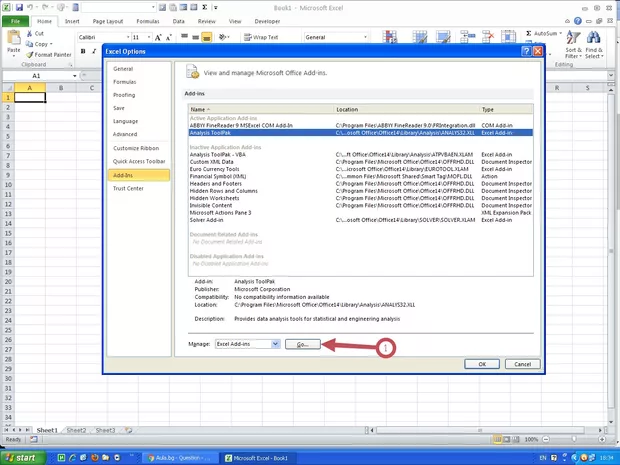Open the Manage add-ins dropdown

(x=275, y=344)
